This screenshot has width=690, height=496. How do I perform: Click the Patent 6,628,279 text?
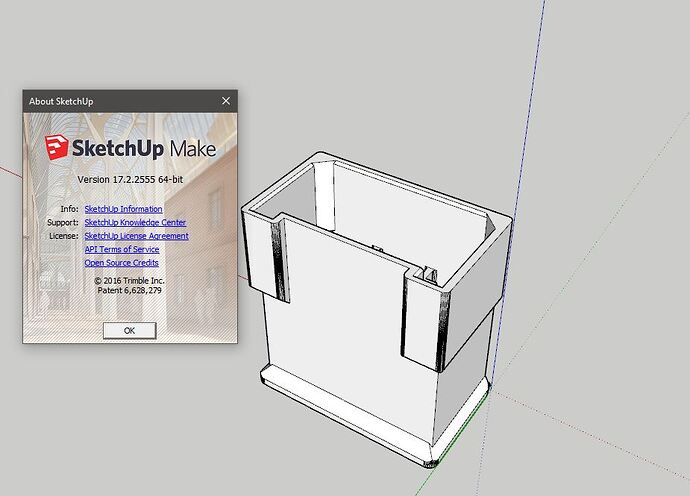[129, 290]
